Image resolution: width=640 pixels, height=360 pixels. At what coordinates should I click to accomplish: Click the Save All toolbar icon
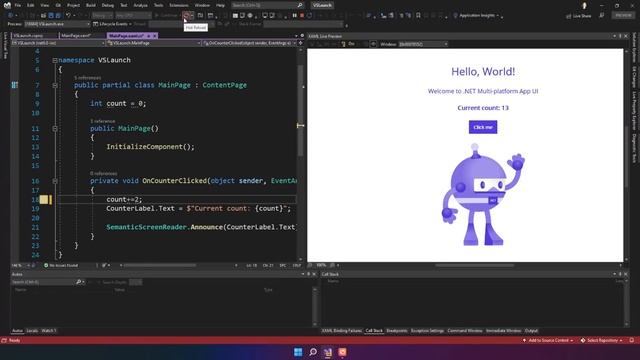[x=58, y=16]
